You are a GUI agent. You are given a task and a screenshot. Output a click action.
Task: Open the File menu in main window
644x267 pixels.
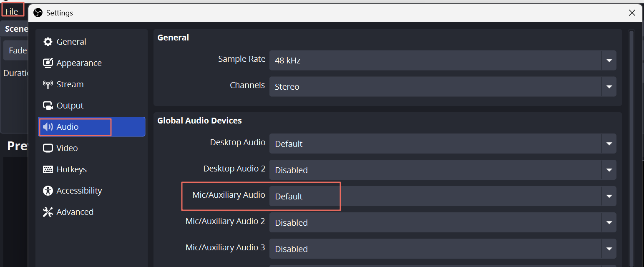12,11
